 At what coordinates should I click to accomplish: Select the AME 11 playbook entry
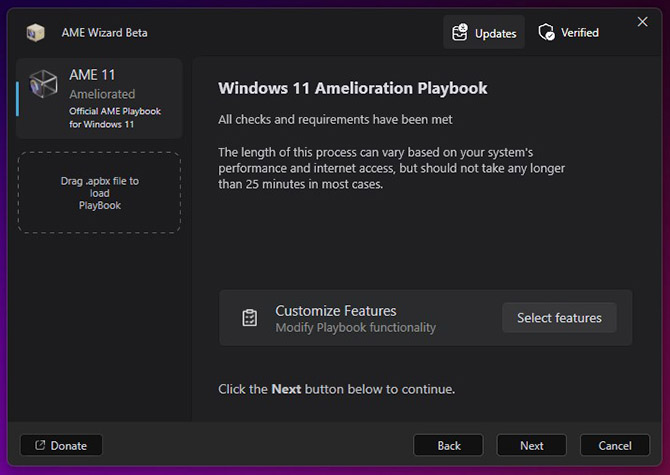pos(99,98)
